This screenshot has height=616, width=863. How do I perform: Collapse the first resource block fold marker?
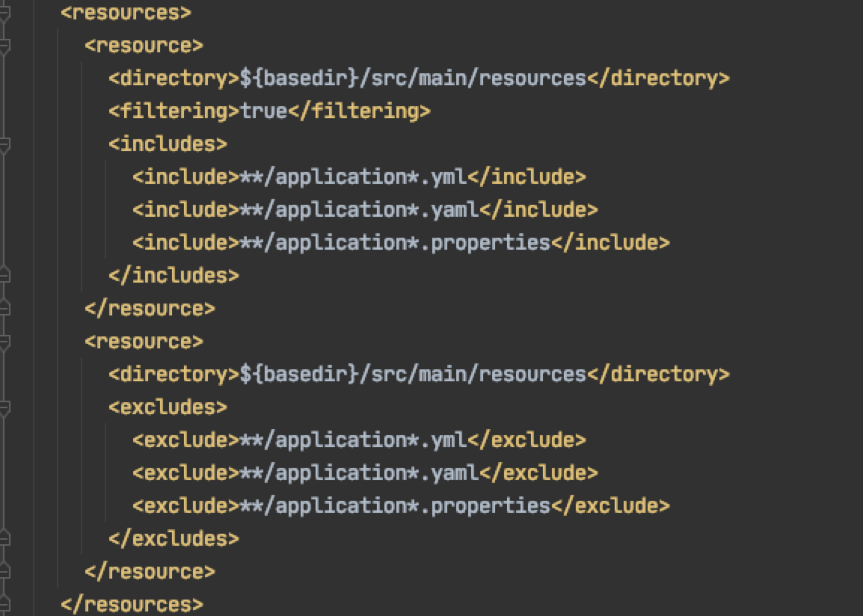4,46
